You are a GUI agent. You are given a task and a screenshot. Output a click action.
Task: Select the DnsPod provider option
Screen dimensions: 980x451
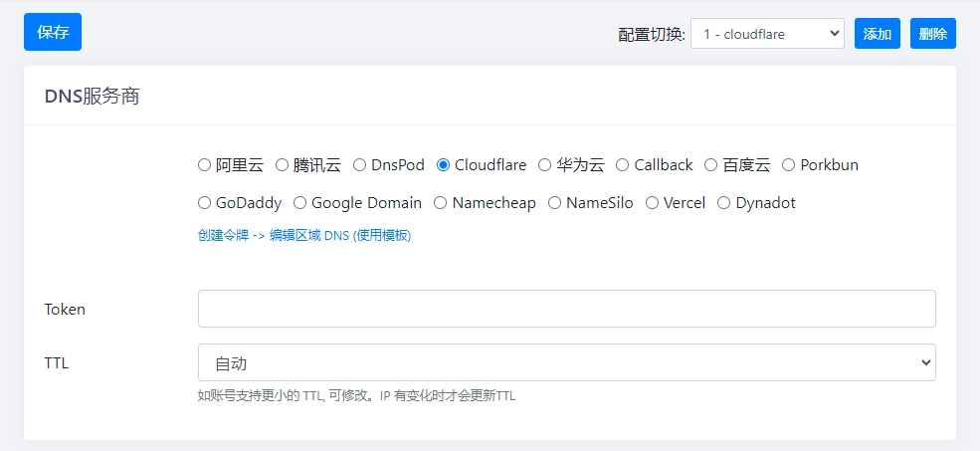pos(360,165)
